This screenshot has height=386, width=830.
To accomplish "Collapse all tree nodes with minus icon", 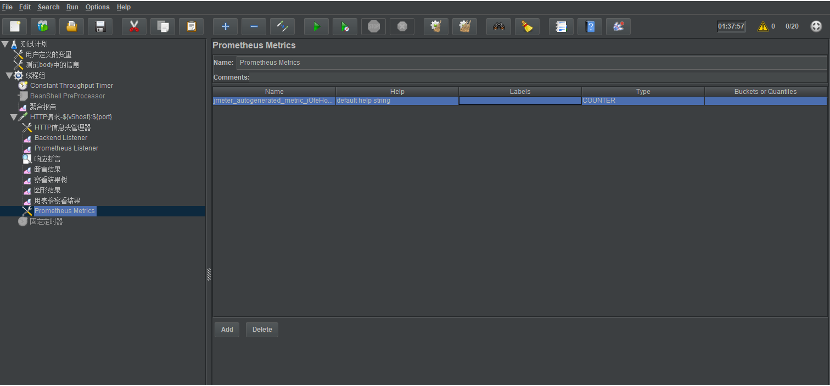I will click(x=254, y=26).
